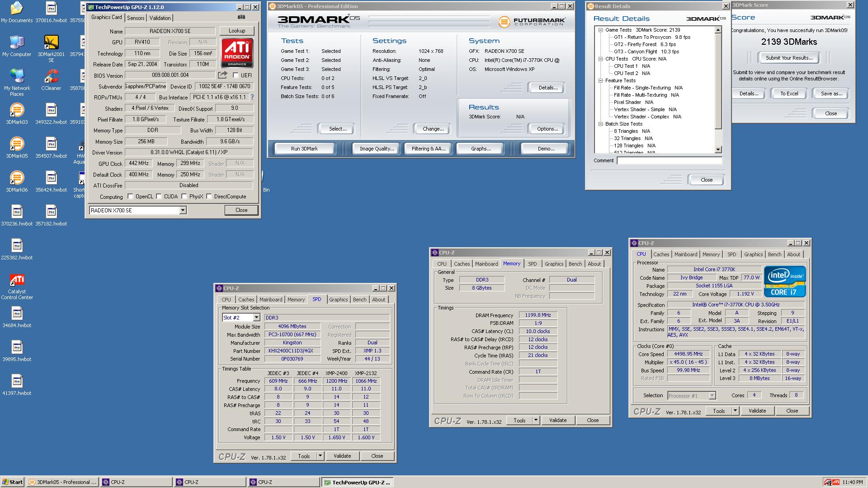The width and height of the screenshot is (868, 488).
Task: Click the Run 3DMark button
Action: click(304, 149)
